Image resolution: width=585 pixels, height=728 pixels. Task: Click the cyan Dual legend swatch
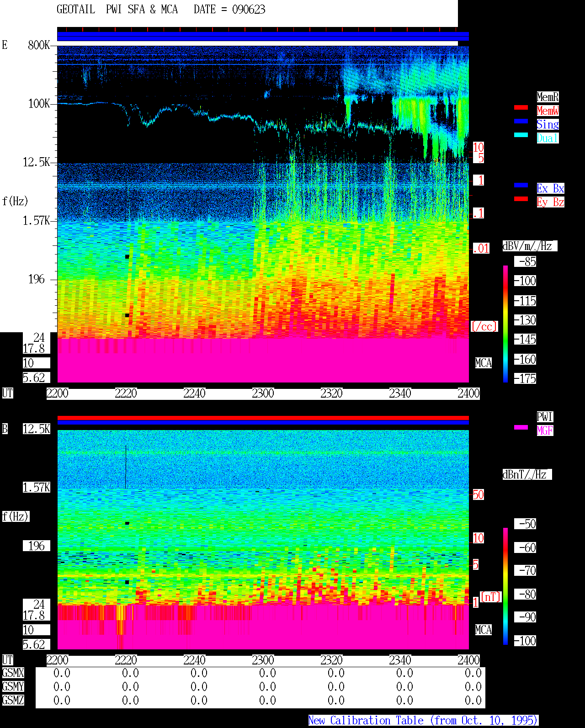[x=521, y=135]
